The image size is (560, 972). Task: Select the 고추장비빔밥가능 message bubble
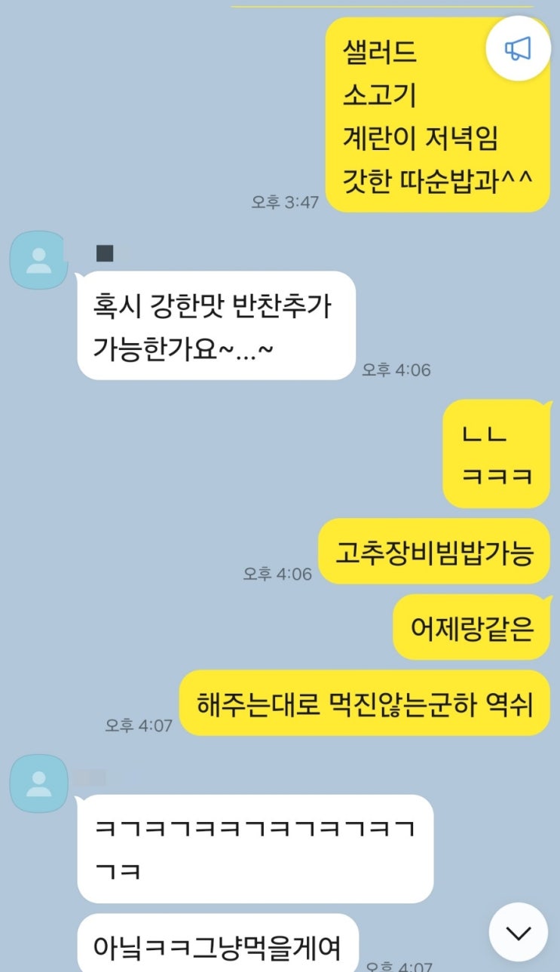point(434,551)
